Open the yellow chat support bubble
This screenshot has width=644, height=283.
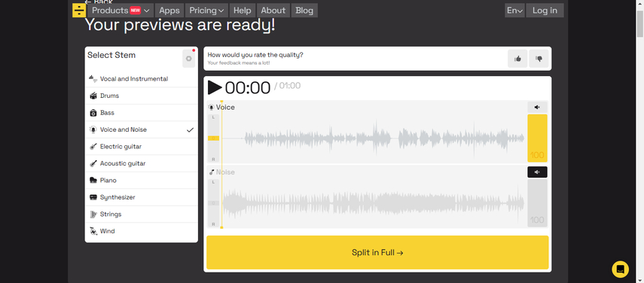(620, 269)
